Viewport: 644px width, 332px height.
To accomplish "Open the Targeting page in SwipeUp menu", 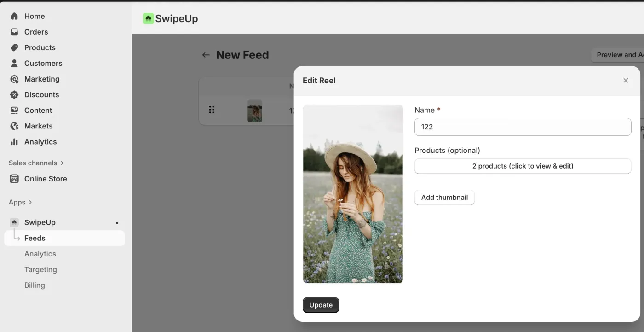I will click(x=40, y=269).
